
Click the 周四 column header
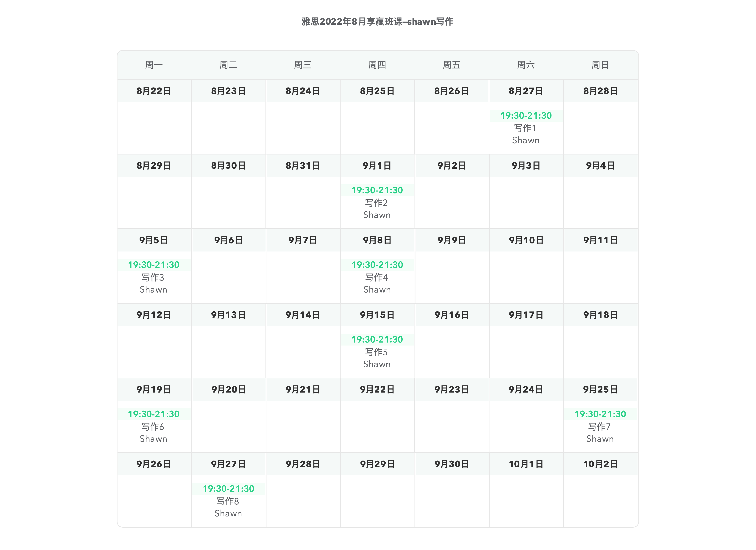click(x=377, y=65)
